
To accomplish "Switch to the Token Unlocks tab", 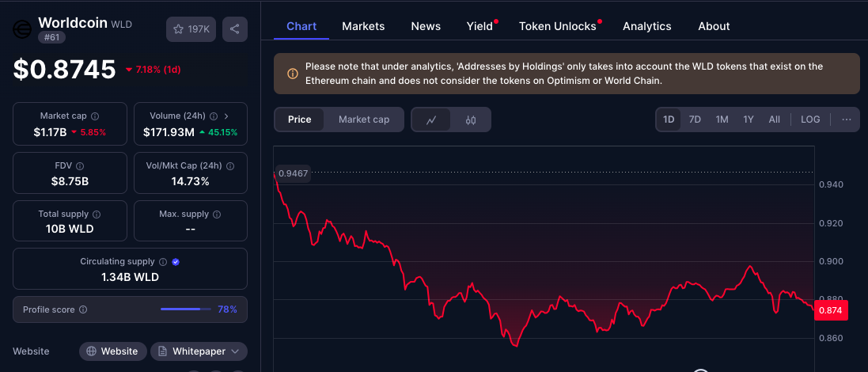I will tap(557, 26).
